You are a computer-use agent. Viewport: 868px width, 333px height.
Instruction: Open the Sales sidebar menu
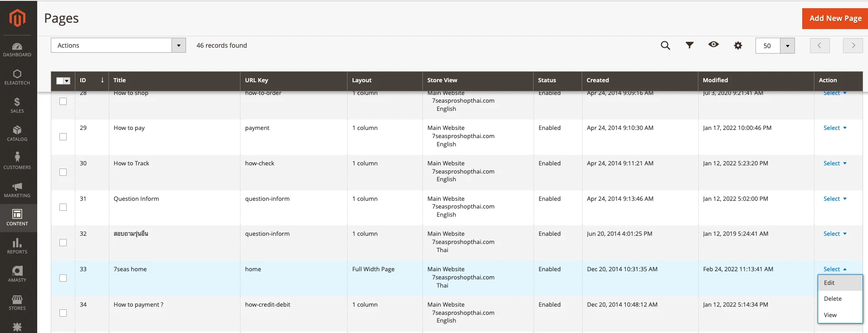click(x=17, y=106)
